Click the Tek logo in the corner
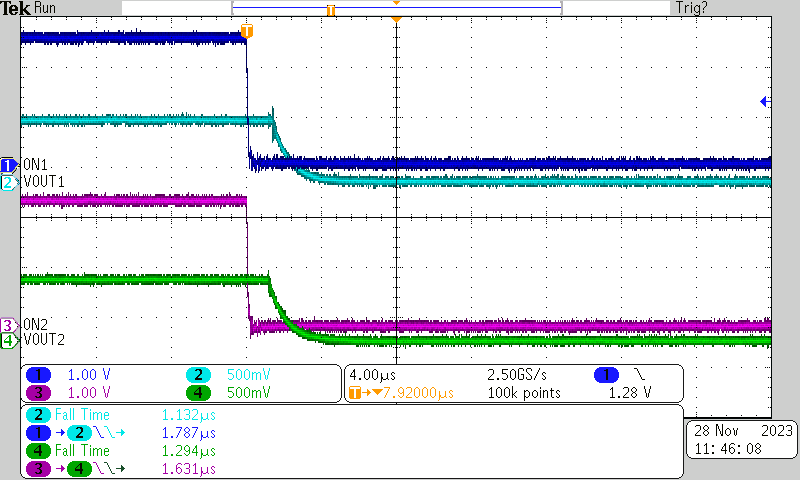 click(x=16, y=8)
